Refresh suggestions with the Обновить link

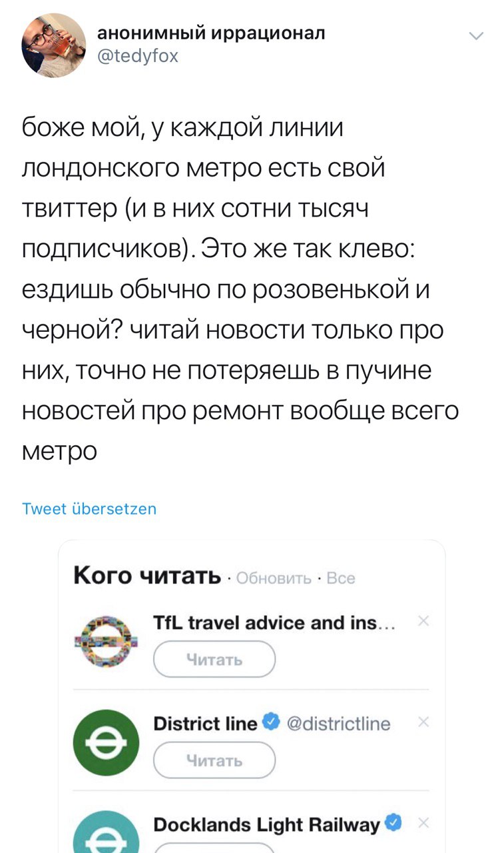(274, 578)
